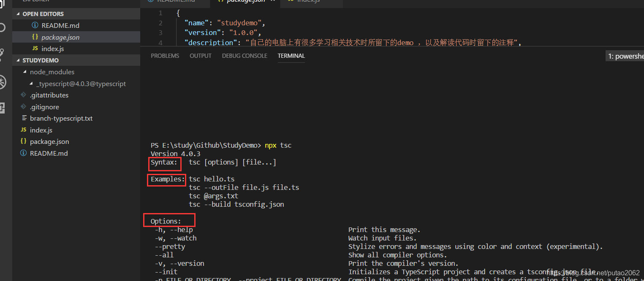Click the info icon of README.md in Open Editors
This screenshot has width=644, height=281.
tap(35, 25)
